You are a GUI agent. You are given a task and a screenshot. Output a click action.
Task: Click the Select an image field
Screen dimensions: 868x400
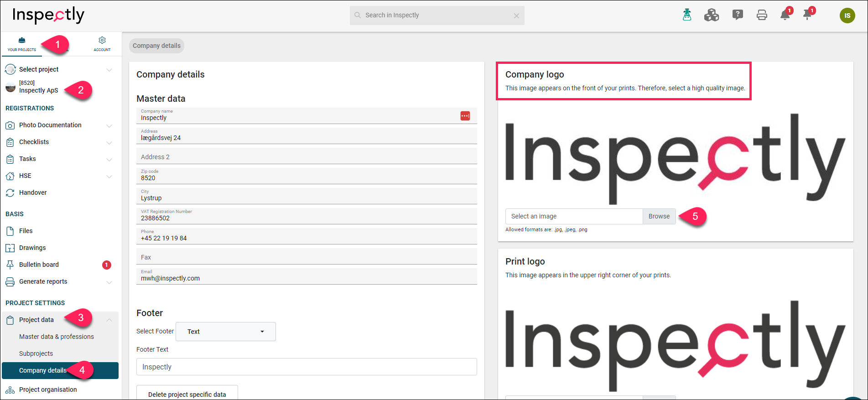(574, 216)
